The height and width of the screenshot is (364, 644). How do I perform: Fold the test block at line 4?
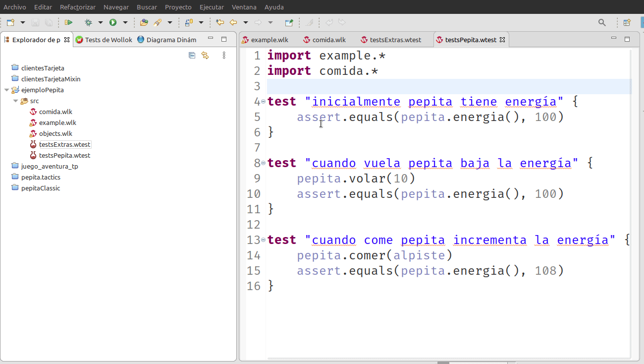pos(264,102)
